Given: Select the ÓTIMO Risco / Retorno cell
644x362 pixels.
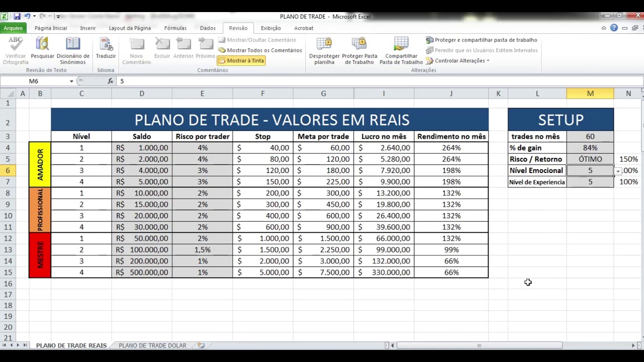Looking at the screenshot, I should click(590, 159).
